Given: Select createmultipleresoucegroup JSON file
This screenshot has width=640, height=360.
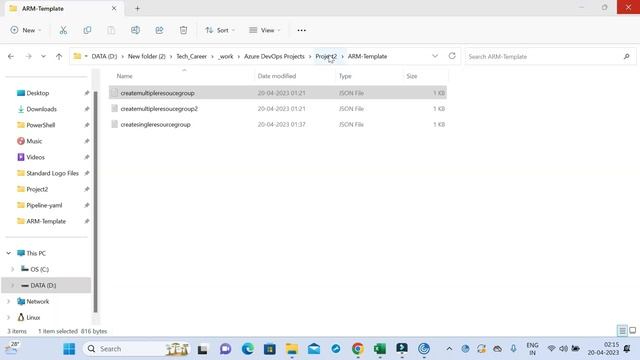Looking at the screenshot, I should [278, 93].
